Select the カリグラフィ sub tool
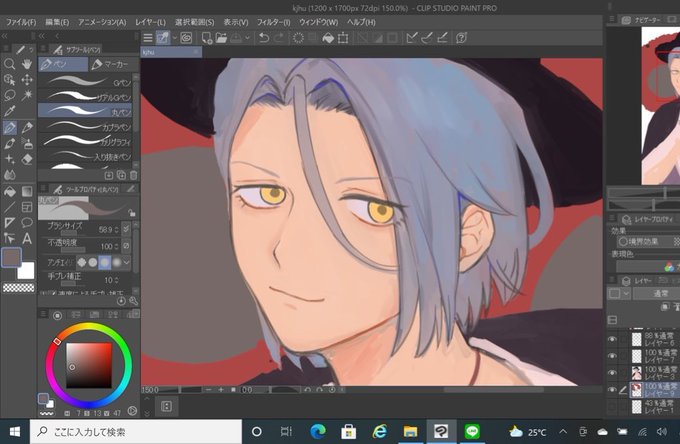Screen dimensions: 680x444 (x=85, y=141)
